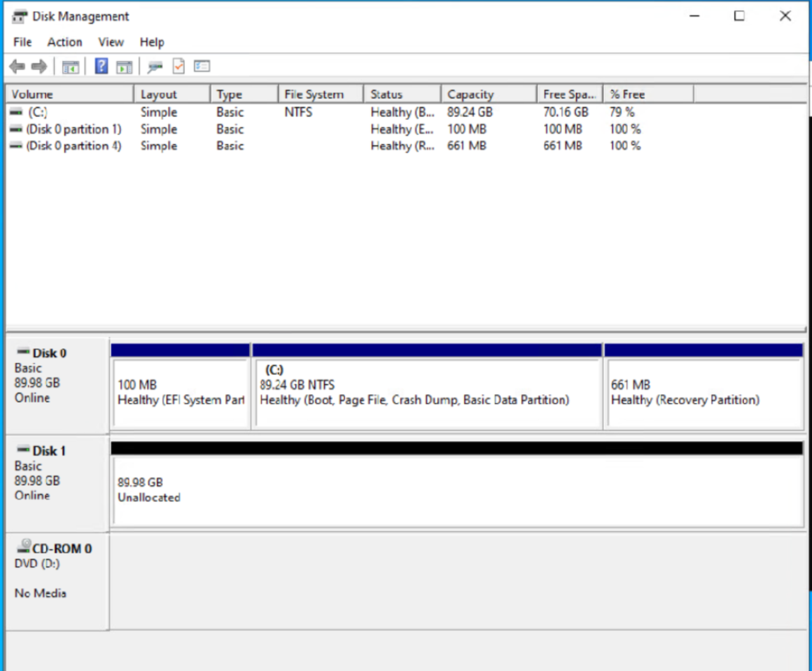Image resolution: width=812 pixels, height=671 pixels.
Task: Show the Action pane via its toolbar icon
Action: tap(123, 66)
